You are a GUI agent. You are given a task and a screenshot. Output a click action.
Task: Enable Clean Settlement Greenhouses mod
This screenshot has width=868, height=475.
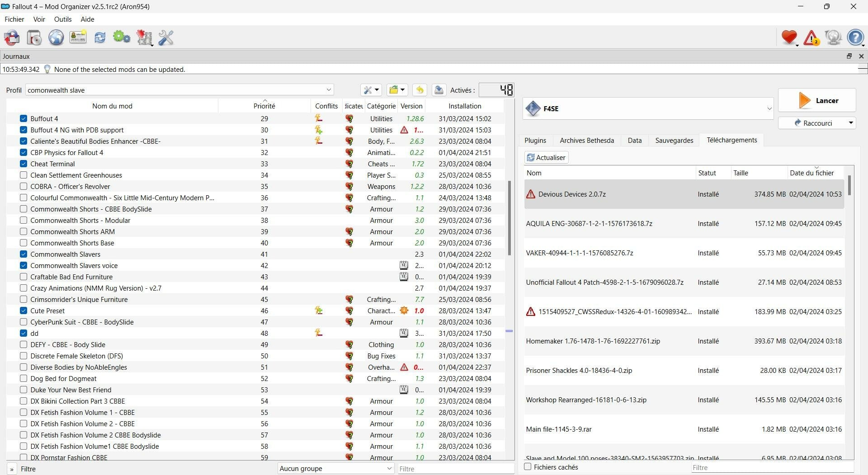(24, 175)
